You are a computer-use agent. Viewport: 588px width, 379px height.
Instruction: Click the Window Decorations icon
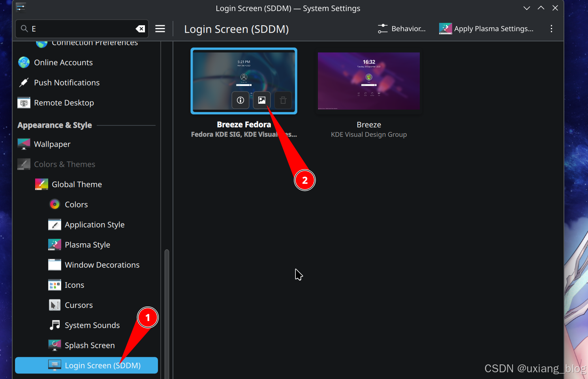[54, 265]
